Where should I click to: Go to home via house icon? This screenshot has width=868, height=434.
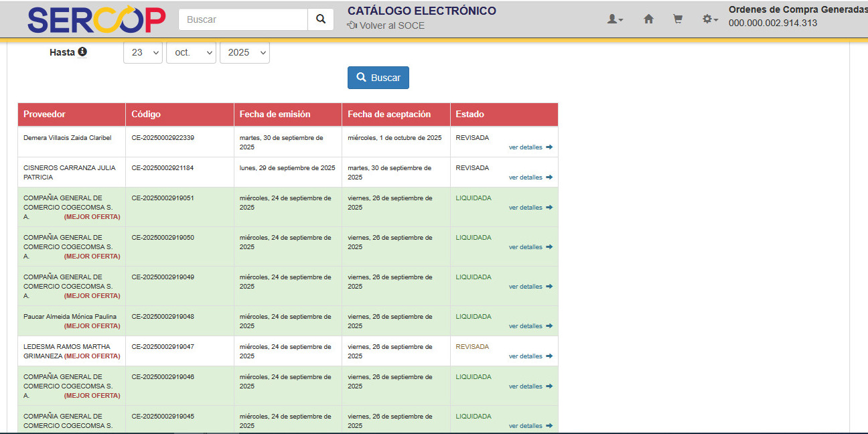click(648, 19)
